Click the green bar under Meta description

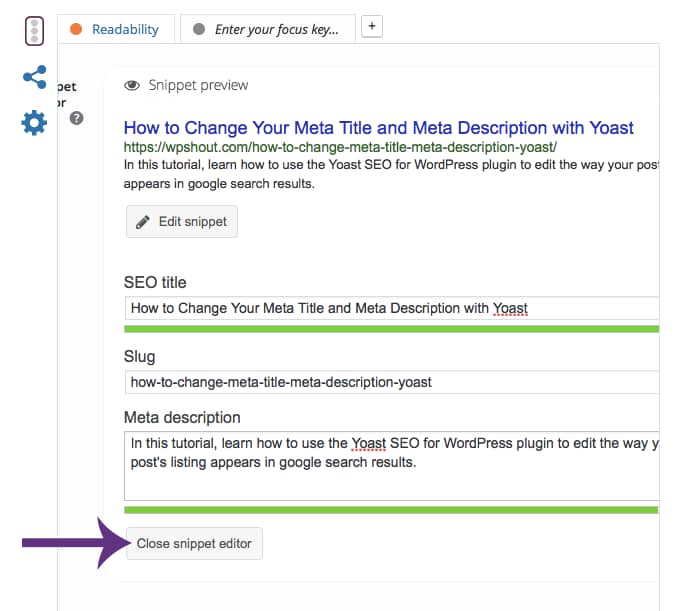click(x=390, y=510)
